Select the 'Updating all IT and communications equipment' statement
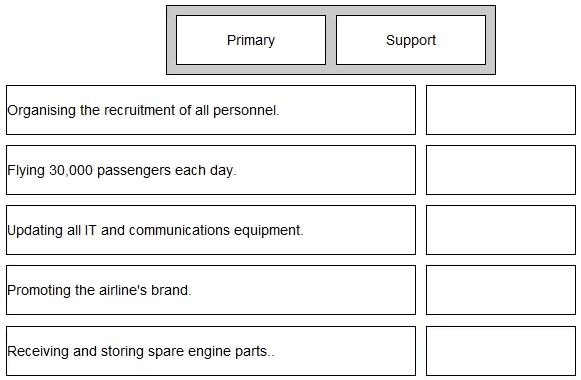 211,230
